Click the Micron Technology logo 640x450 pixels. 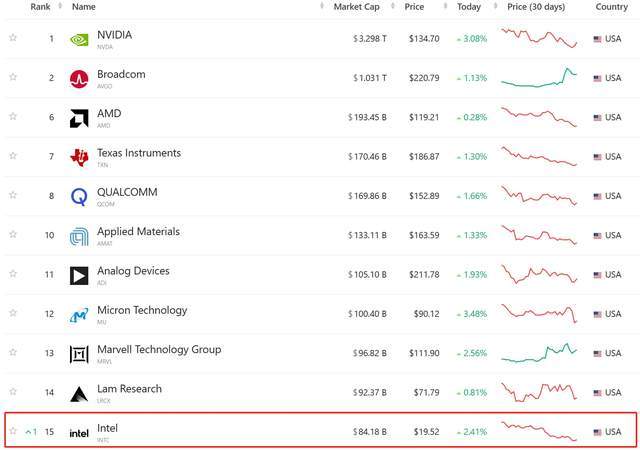(x=79, y=315)
